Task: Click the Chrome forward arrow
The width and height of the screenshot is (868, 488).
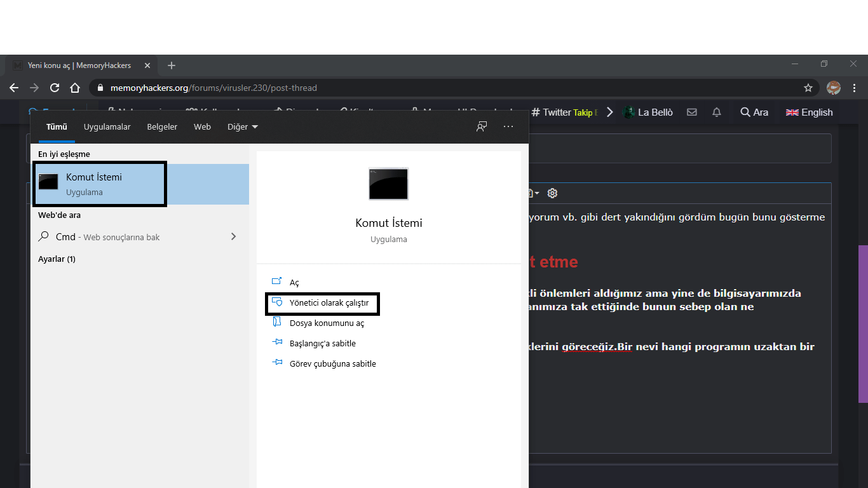Action: coord(34,88)
